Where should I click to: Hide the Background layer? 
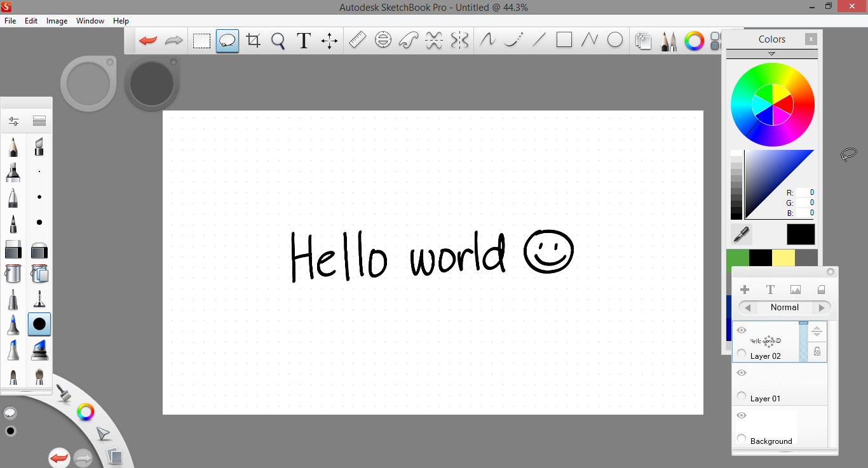(741, 415)
